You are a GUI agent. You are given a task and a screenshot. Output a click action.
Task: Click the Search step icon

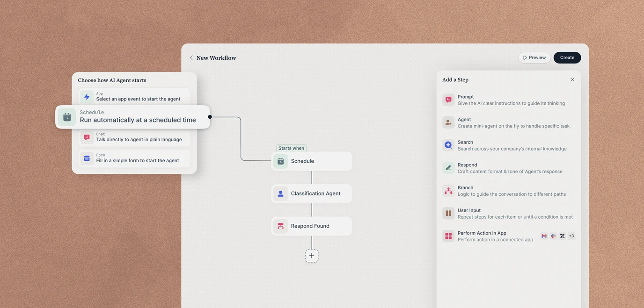coord(448,145)
